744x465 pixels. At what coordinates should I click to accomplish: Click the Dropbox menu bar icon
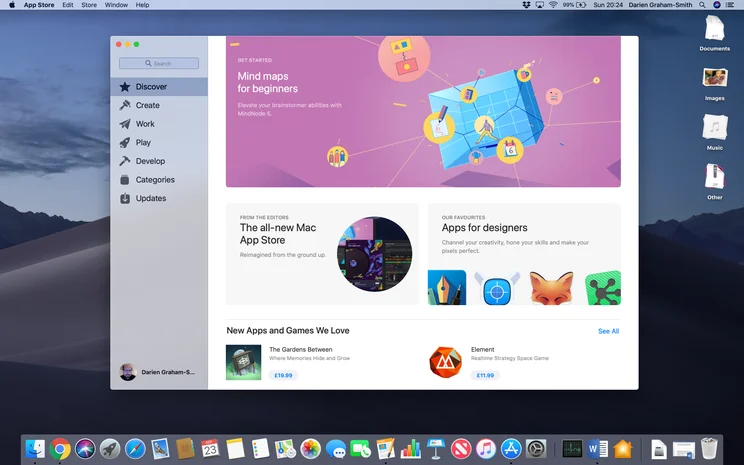pos(526,5)
